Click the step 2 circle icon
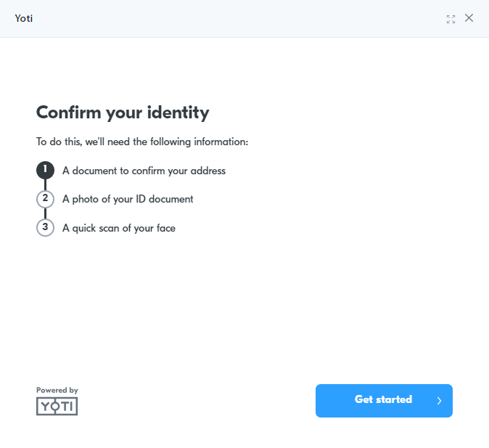This screenshot has height=448, width=489. pos(45,199)
